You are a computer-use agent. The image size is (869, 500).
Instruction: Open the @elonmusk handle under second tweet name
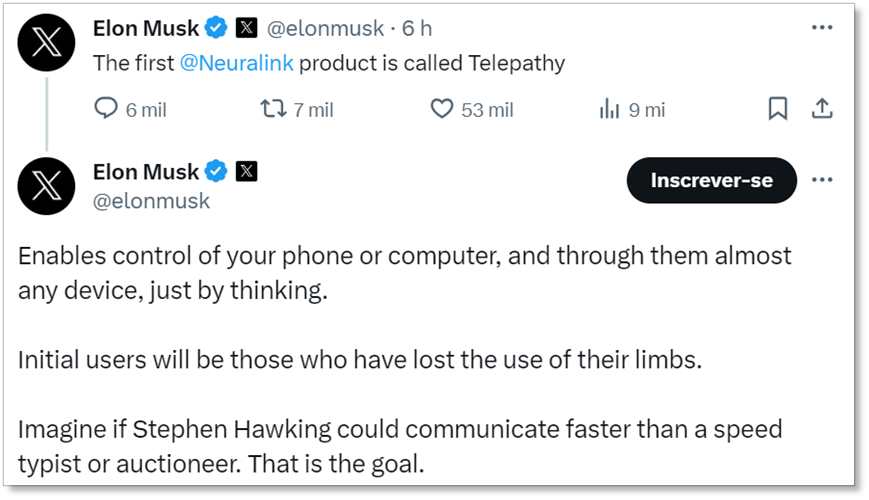tap(151, 201)
